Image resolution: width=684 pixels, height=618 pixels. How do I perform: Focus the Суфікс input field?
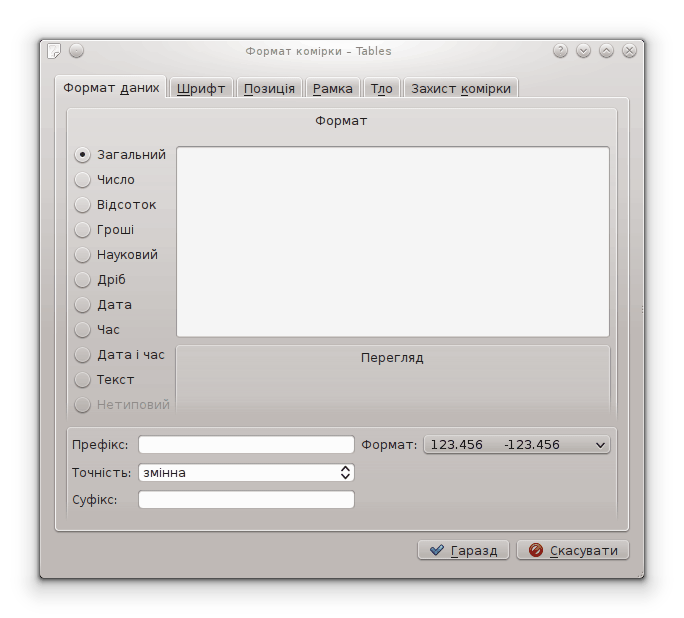[x=246, y=499]
